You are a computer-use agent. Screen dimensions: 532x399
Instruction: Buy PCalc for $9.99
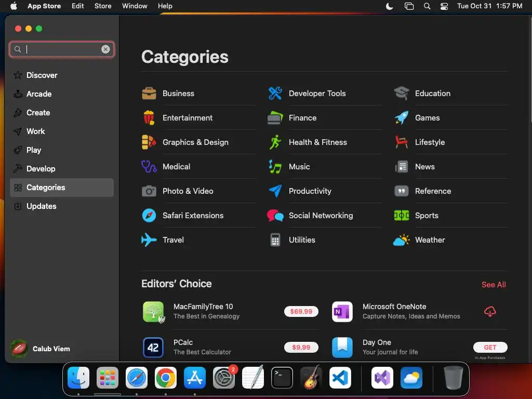(301, 347)
